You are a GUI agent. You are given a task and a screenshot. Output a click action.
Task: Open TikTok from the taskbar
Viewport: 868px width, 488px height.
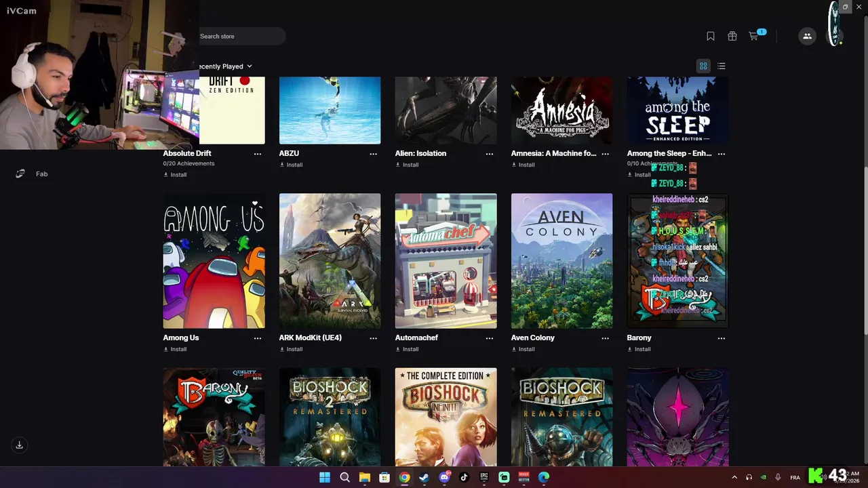click(464, 477)
